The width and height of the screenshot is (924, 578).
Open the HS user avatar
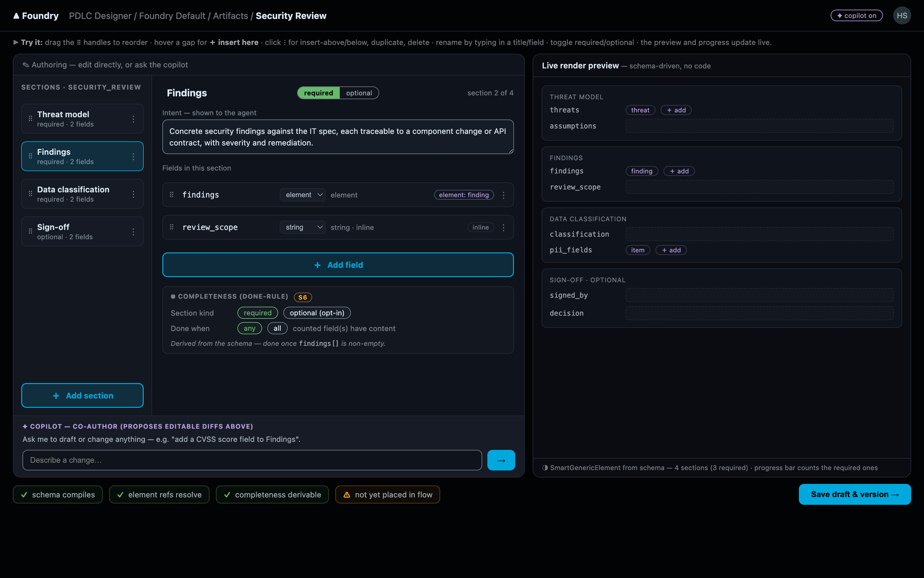coord(902,16)
